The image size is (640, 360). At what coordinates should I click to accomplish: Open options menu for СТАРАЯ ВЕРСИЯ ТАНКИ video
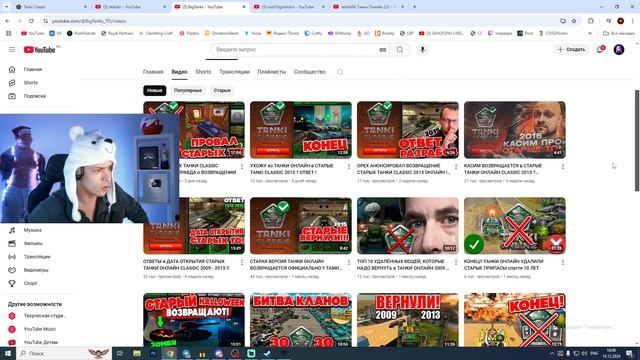tap(349, 262)
